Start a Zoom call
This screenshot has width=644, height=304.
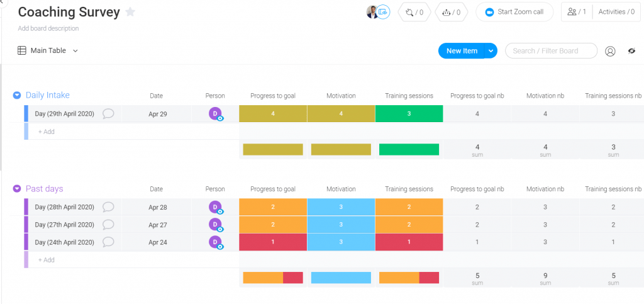[x=514, y=12]
